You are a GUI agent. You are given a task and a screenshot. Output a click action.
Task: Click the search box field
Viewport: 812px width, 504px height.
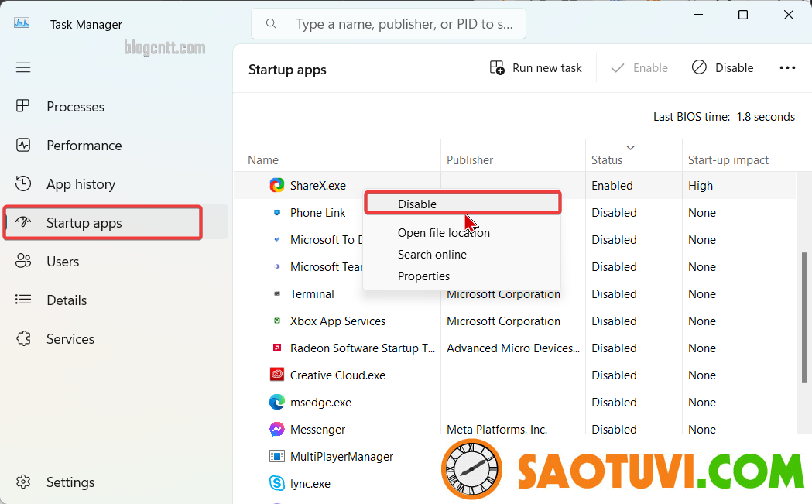pos(389,24)
